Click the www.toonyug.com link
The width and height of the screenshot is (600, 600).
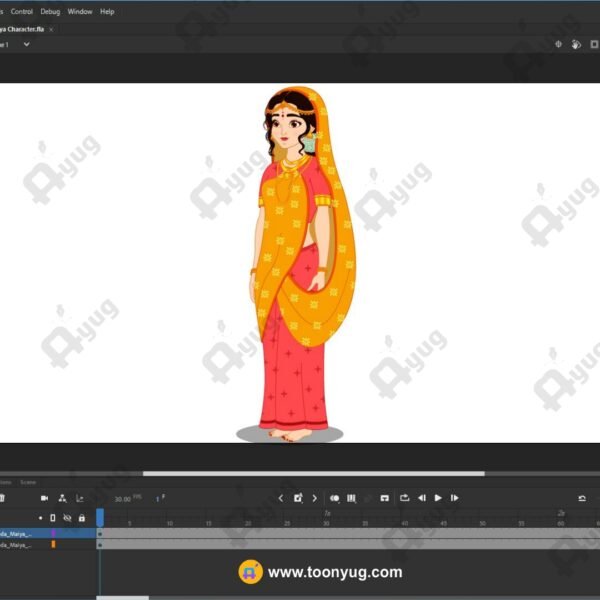pyautogui.click(x=335, y=572)
